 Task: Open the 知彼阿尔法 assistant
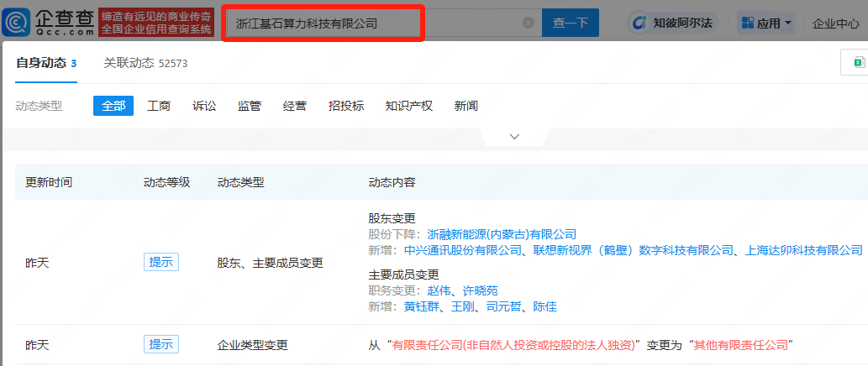click(x=674, y=23)
